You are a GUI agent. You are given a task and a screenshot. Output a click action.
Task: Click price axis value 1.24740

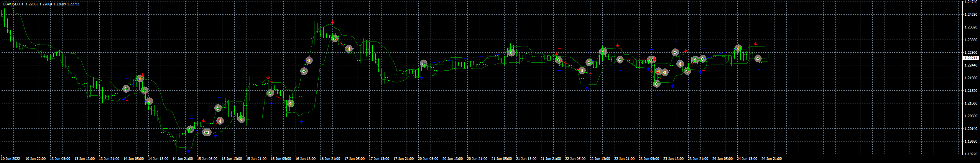click(970, 2)
